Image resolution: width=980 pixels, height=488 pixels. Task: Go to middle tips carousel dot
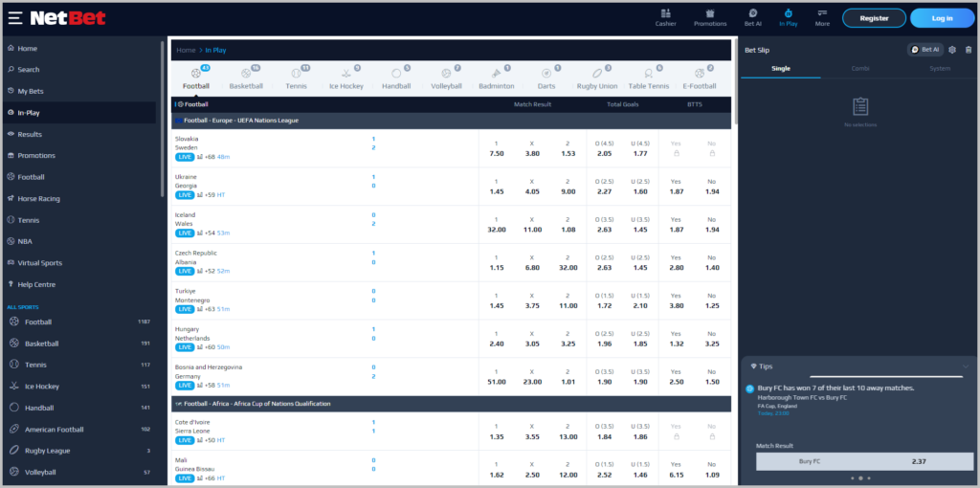pos(860,478)
